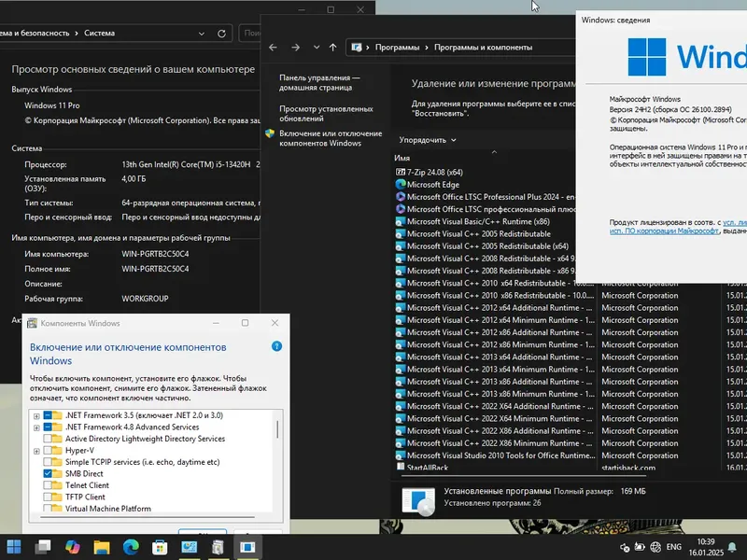Screen dimensions: 747x560
Task: Open the Упорядочить dropdown
Action: point(428,140)
